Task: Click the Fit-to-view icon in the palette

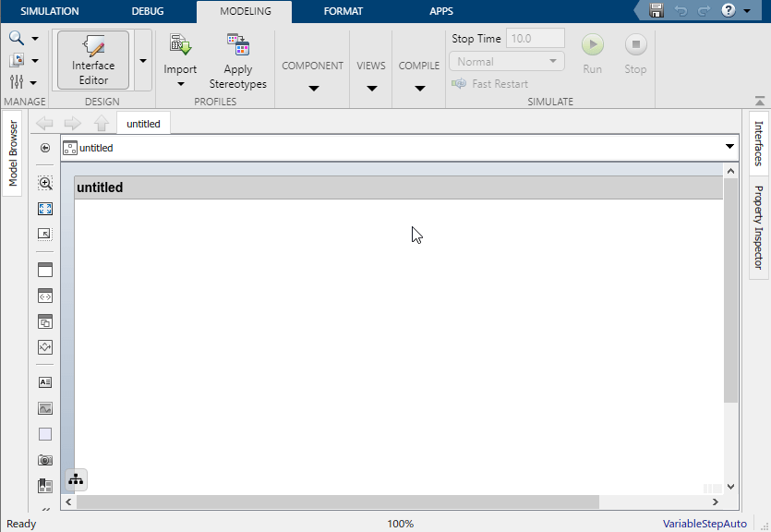Action: tap(44, 209)
